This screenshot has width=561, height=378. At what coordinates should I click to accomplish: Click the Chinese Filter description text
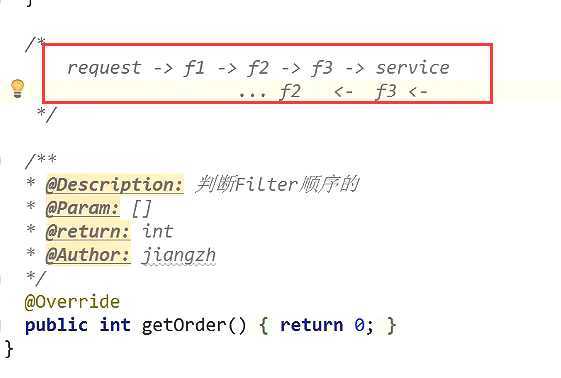click(277, 185)
